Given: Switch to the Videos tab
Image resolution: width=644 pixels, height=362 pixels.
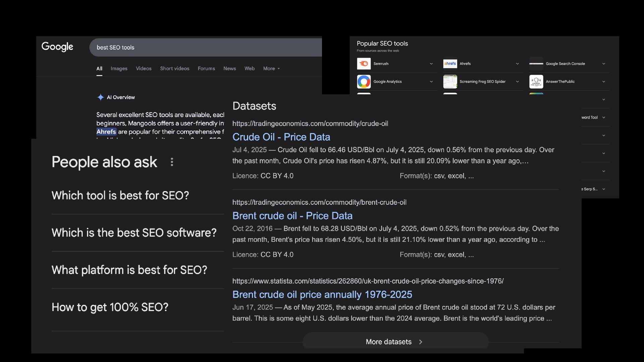Looking at the screenshot, I should point(144,68).
